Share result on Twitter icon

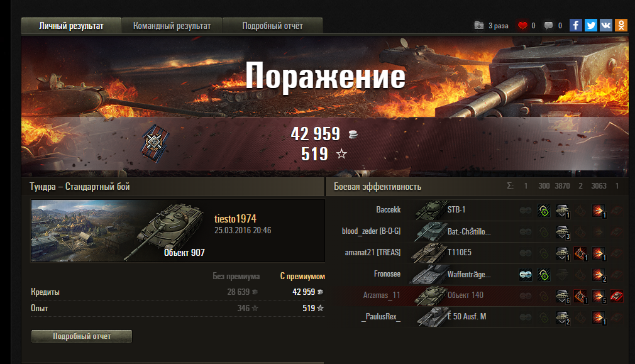[x=590, y=25]
